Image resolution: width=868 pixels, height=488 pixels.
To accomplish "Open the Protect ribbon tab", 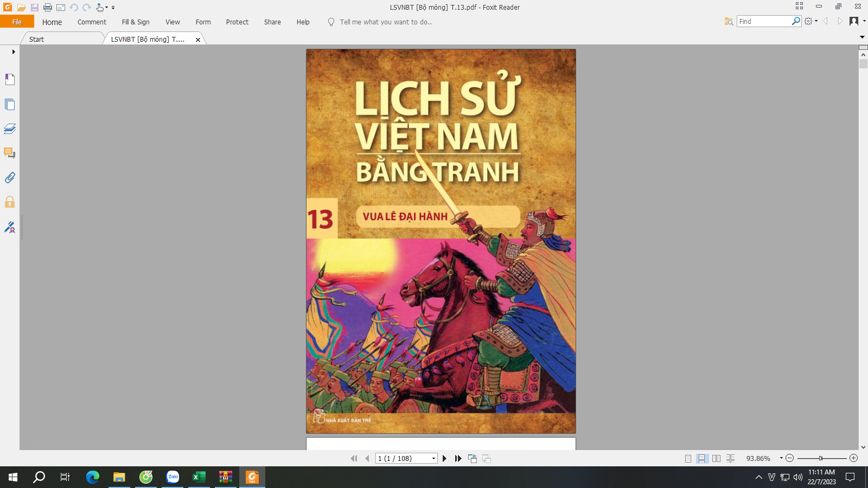I will pyautogui.click(x=237, y=22).
